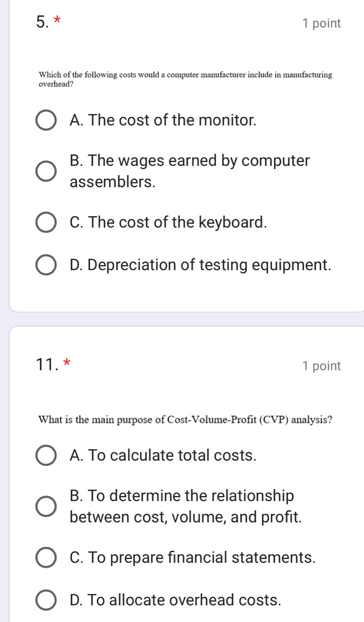This screenshot has width=364, height=622.
Task: Pick 'To prepare financial statements' option
Action: pos(45,558)
